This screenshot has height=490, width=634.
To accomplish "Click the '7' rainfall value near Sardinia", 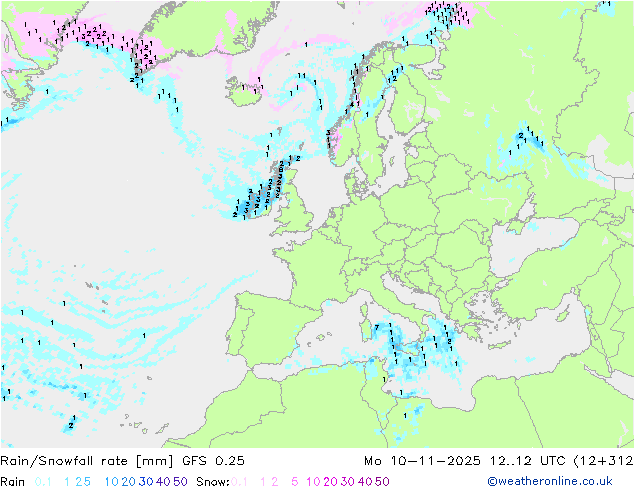I will pos(377,327).
